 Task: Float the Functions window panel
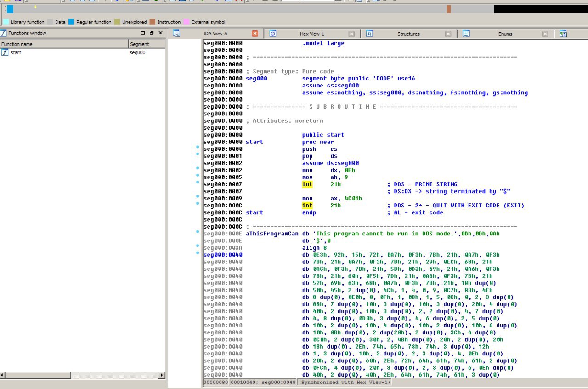pyautogui.click(x=151, y=33)
